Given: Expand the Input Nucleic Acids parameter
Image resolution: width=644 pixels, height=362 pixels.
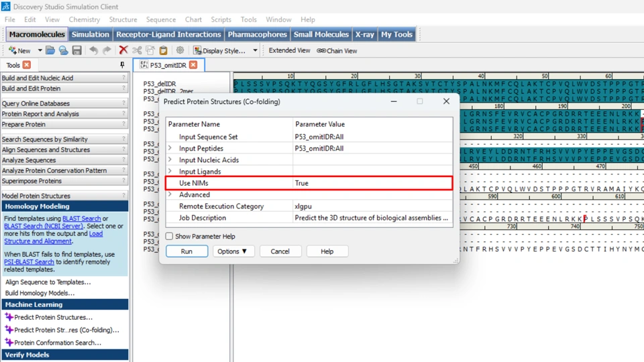Looking at the screenshot, I should (x=170, y=160).
